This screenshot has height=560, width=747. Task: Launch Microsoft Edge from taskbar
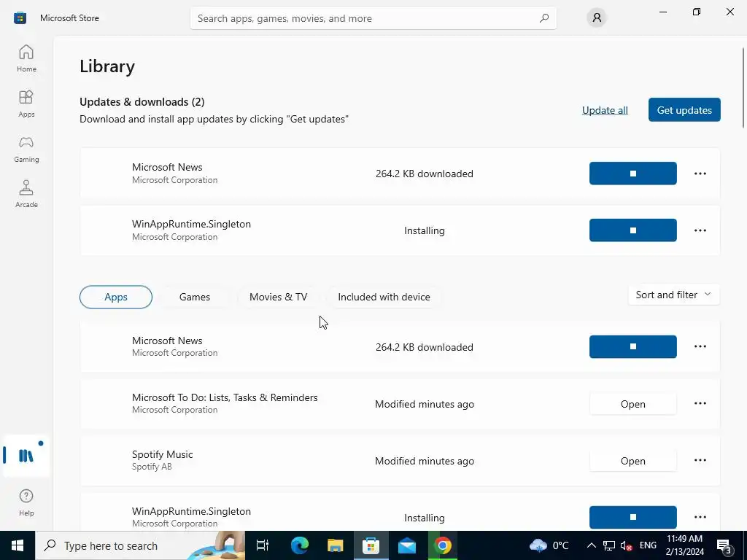click(x=300, y=545)
